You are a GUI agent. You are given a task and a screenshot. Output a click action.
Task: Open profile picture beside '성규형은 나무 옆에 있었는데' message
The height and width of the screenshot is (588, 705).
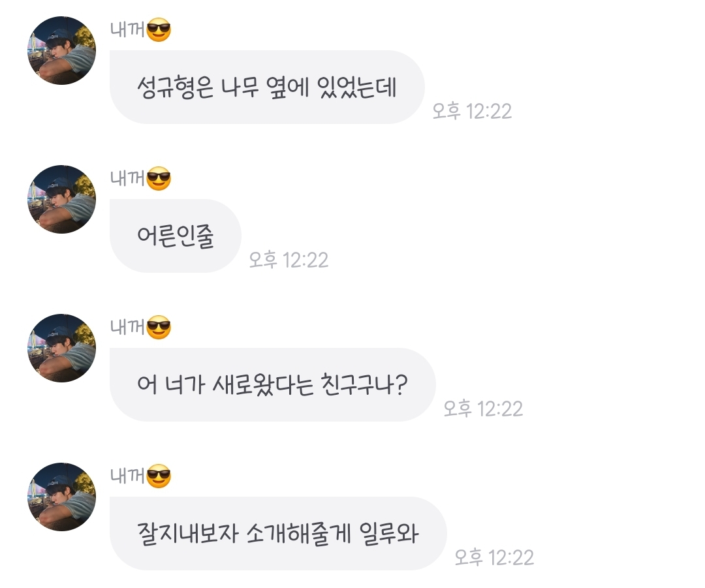pyautogui.click(x=61, y=51)
